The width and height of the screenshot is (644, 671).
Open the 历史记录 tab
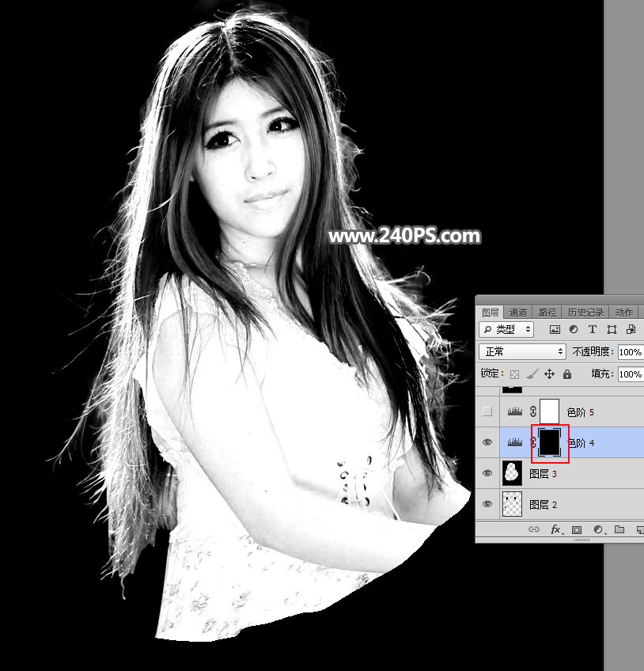(x=585, y=313)
